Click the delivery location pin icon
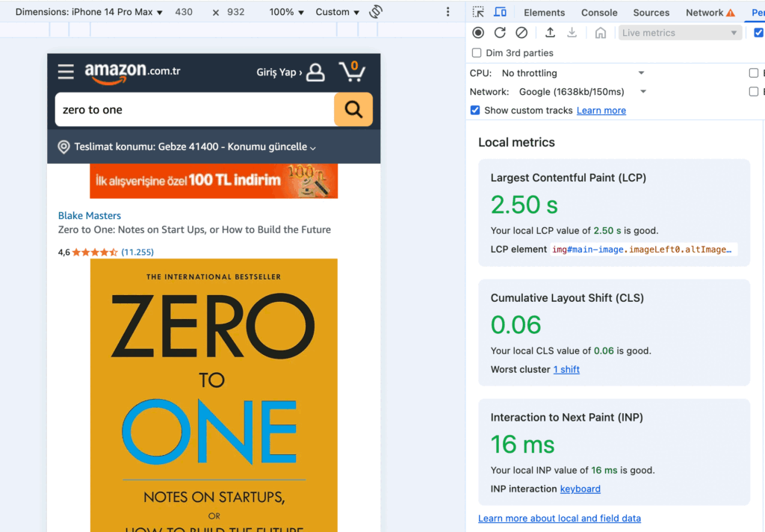This screenshot has width=765, height=532. pyautogui.click(x=64, y=147)
